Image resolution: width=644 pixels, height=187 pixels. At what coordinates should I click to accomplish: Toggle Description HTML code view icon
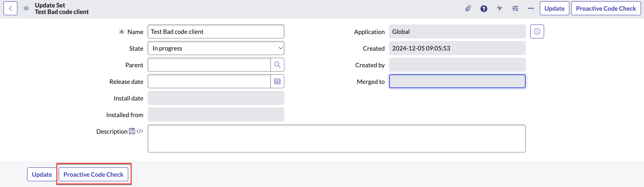(x=140, y=131)
